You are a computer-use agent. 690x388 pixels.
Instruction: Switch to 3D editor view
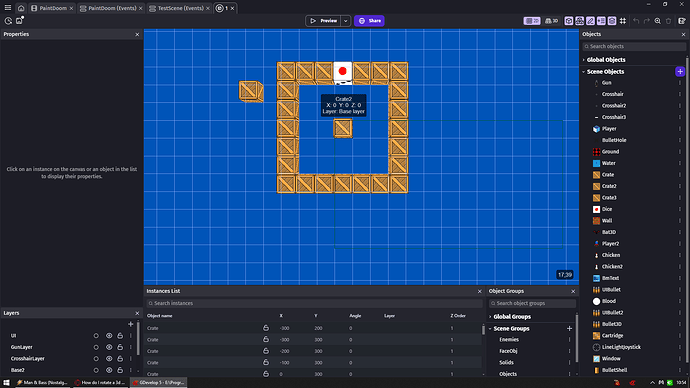pos(552,21)
